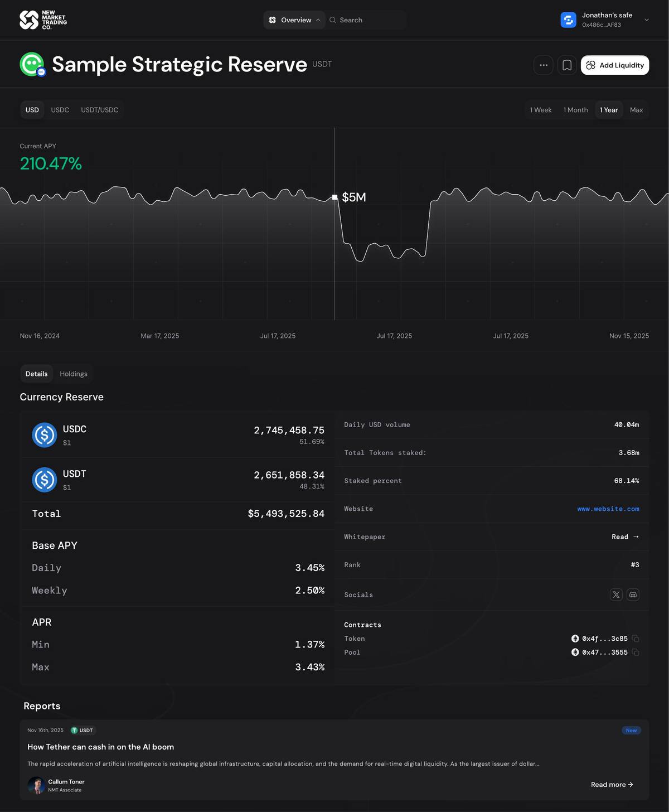Viewport: 669px width, 812px height.
Task: Click the Add Liquidity button
Action: 614,65
